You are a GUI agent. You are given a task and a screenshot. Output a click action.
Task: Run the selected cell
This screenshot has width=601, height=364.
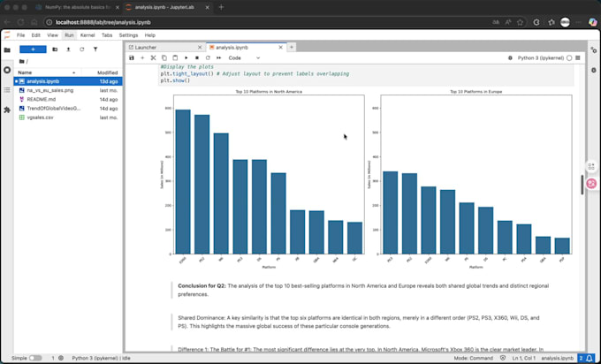point(186,57)
